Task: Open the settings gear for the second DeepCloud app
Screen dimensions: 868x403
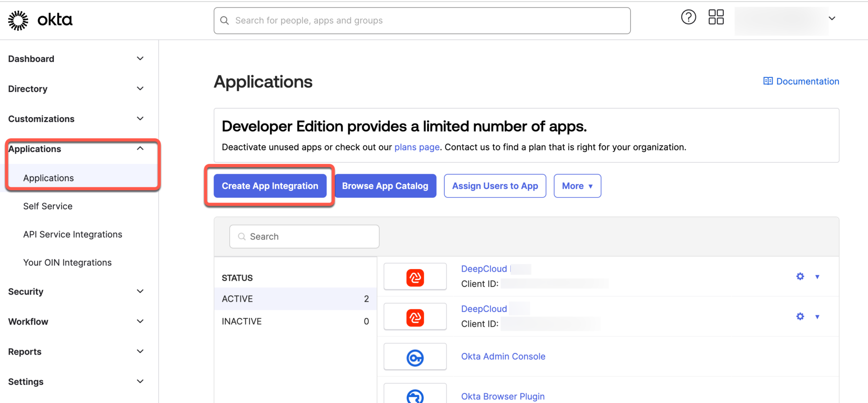Action: pyautogui.click(x=800, y=316)
